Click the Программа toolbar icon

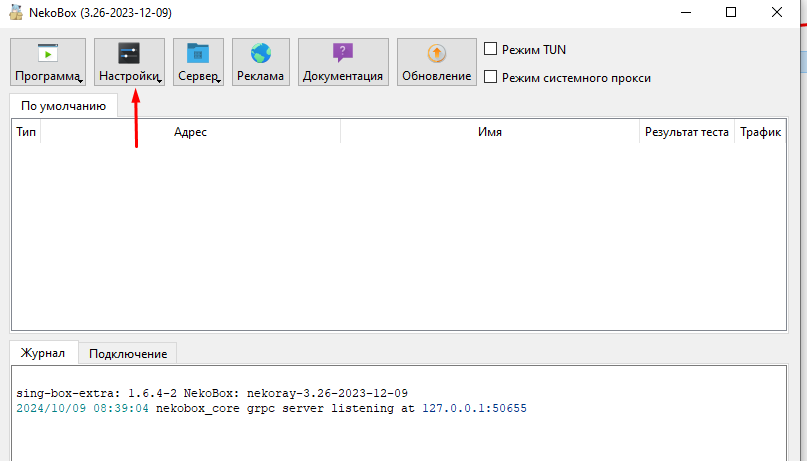(x=47, y=54)
